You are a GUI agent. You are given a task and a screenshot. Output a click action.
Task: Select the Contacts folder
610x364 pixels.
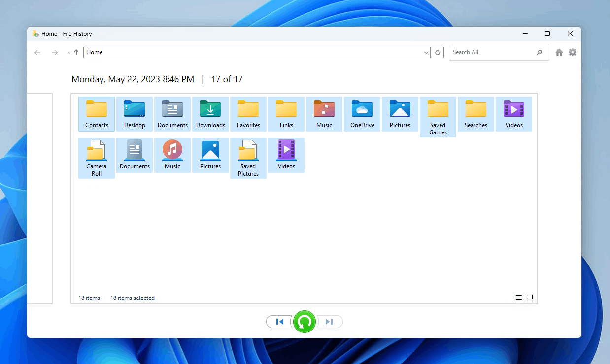coord(97,114)
